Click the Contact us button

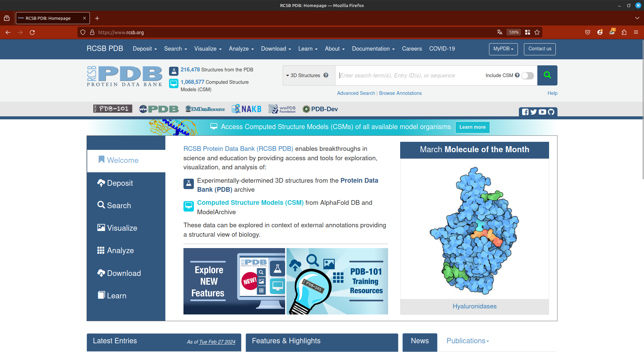click(540, 49)
